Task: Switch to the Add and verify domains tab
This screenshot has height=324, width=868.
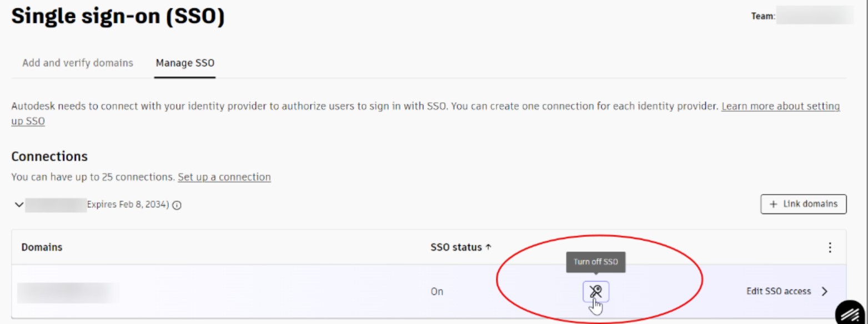Action: (x=78, y=63)
